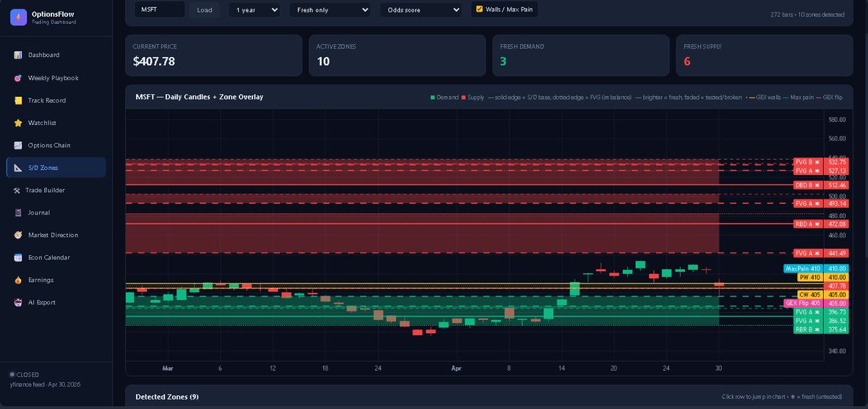The height and width of the screenshot is (409, 868).
Task: Click the S/D Zones ruler icon
Action: click(x=17, y=168)
